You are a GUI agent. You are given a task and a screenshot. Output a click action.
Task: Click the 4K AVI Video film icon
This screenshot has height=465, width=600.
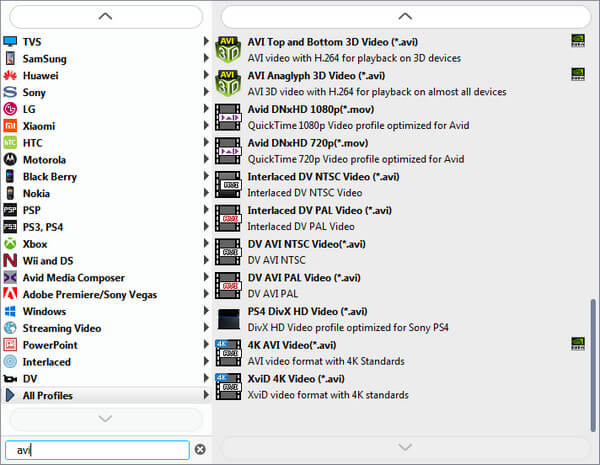click(x=228, y=353)
